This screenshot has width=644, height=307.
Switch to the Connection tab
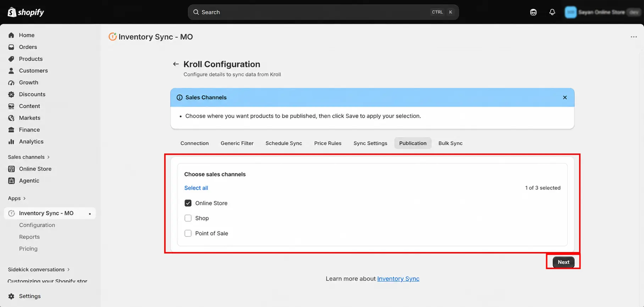(x=194, y=143)
